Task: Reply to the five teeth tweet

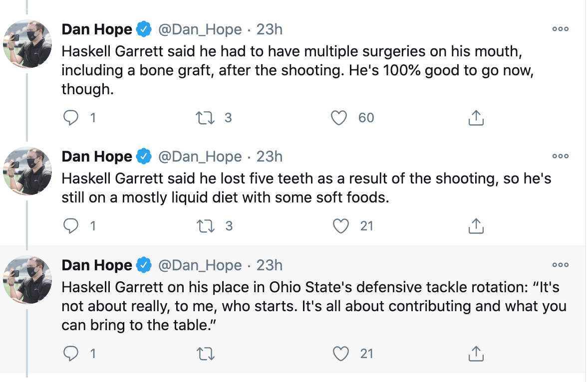Action: pos(72,226)
